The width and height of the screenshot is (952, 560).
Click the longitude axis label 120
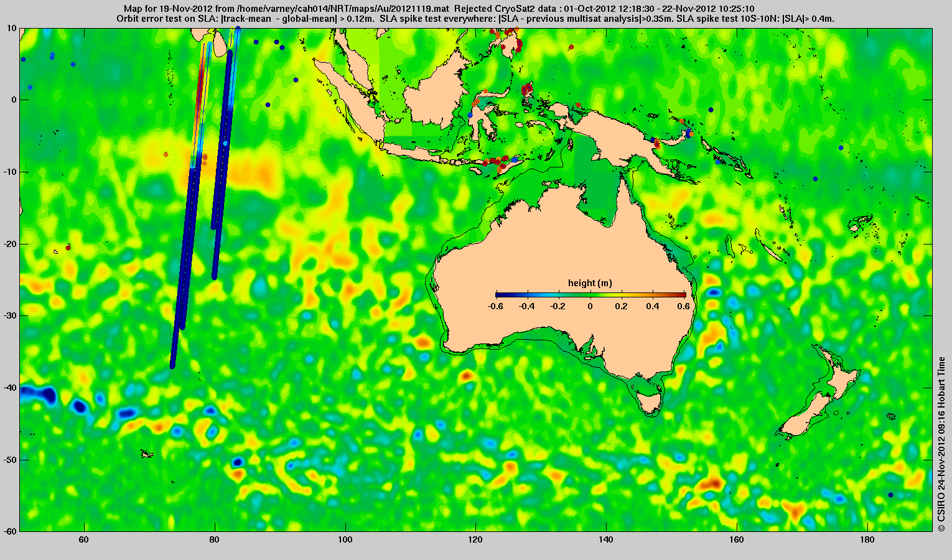(x=475, y=540)
